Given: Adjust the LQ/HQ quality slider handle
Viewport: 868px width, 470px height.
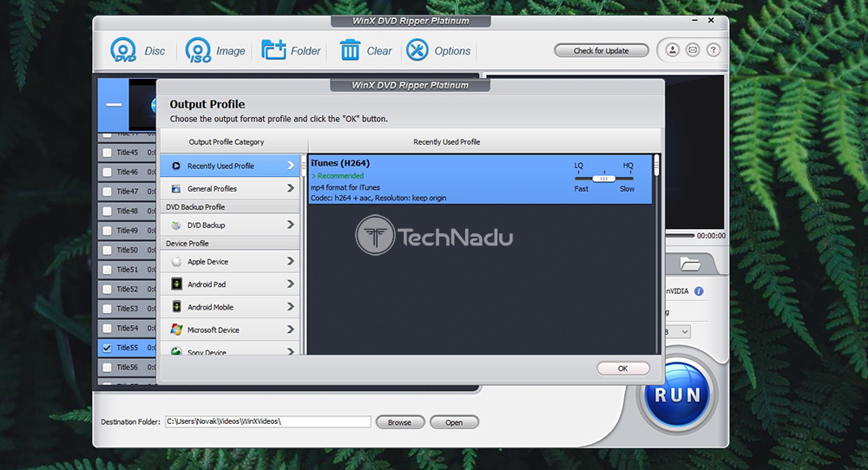Looking at the screenshot, I should pos(603,179).
